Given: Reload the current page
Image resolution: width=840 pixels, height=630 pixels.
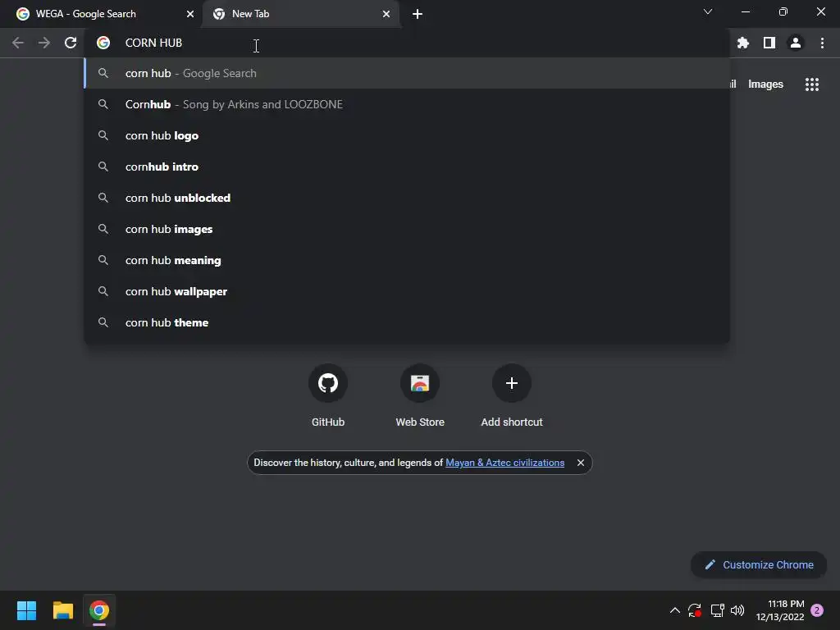Looking at the screenshot, I should pyautogui.click(x=71, y=43).
